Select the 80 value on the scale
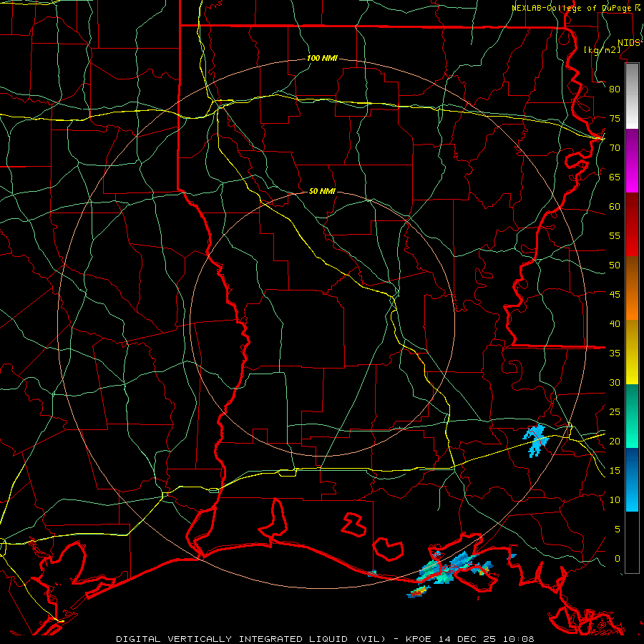The image size is (644, 644). tap(615, 89)
